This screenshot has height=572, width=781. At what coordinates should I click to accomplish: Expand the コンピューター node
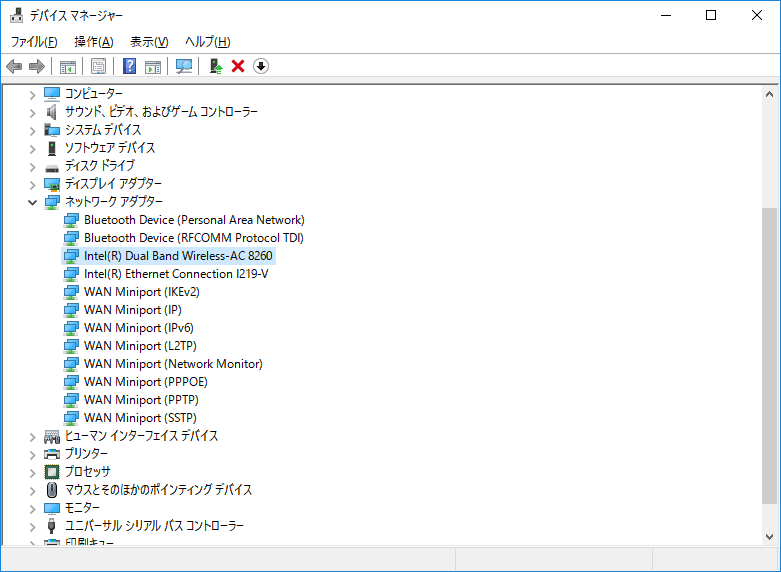32,94
